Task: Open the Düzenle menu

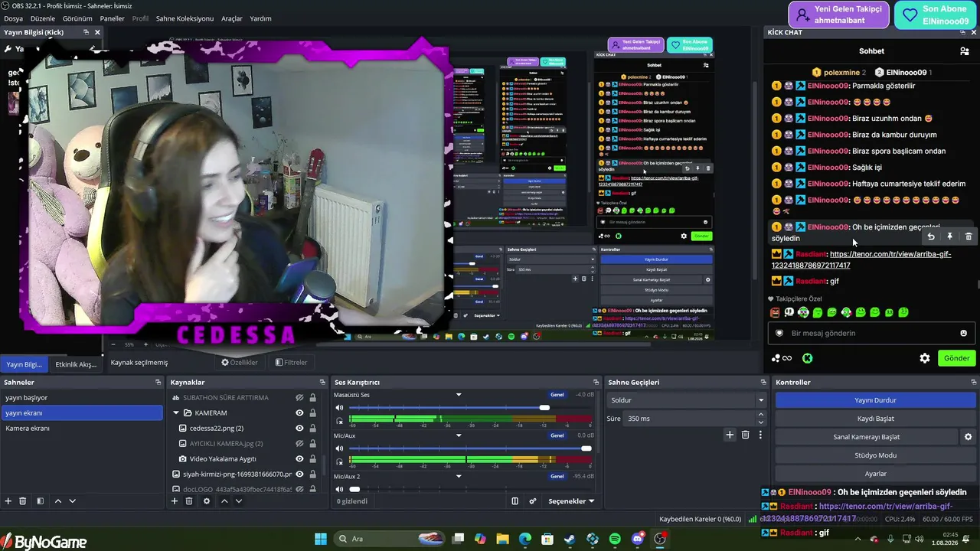Action: (43, 18)
